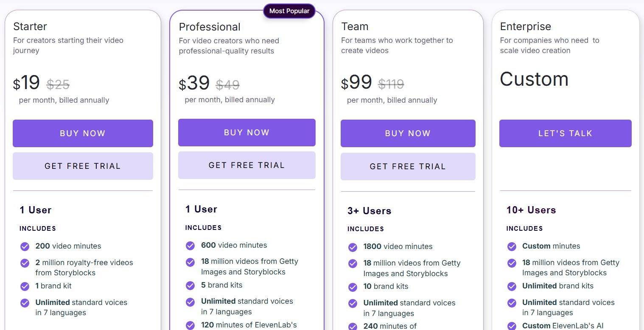
Task: Get free trial of Professional plan
Action: click(x=247, y=165)
